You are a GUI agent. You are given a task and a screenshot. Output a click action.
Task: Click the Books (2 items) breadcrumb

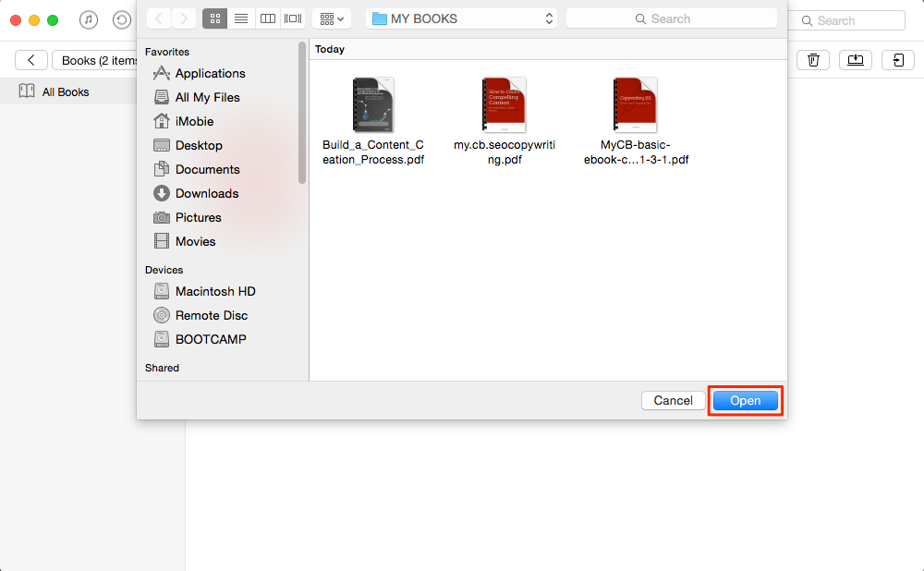coord(95,60)
